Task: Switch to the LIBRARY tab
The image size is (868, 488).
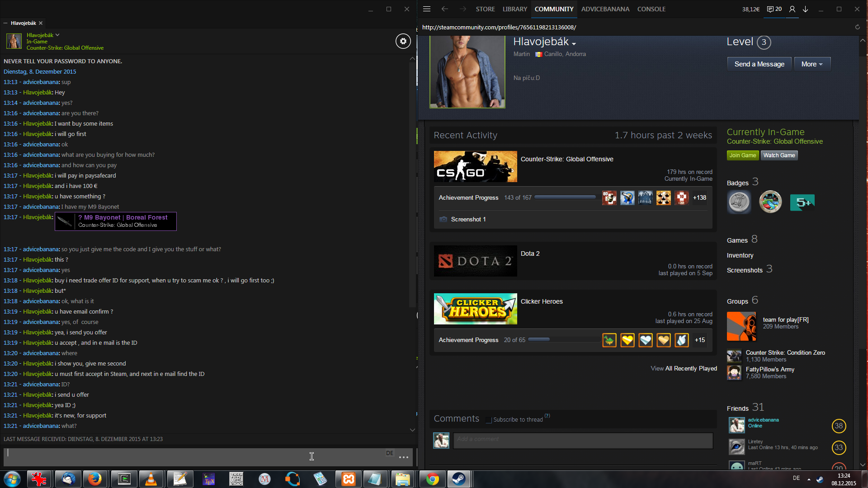Action: coord(514,9)
